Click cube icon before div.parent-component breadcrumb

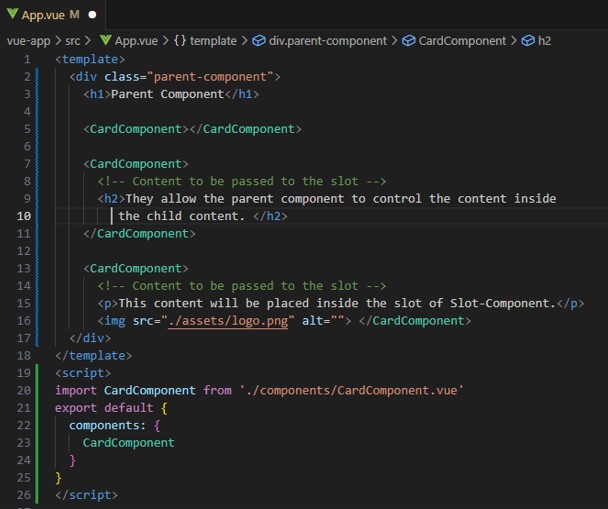[x=259, y=41]
